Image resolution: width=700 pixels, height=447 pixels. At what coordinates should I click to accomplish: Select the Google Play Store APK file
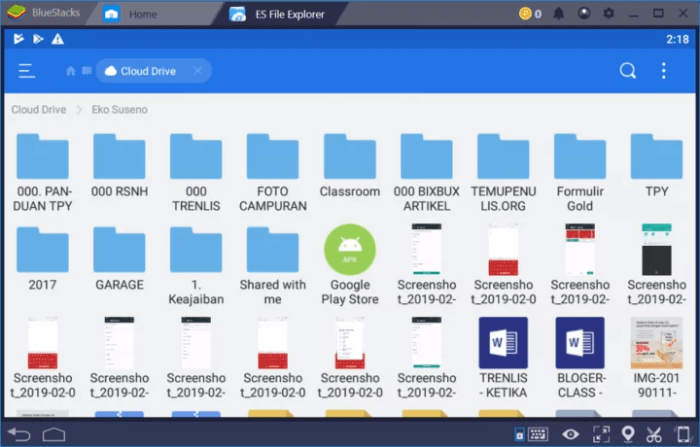pyautogui.click(x=350, y=265)
